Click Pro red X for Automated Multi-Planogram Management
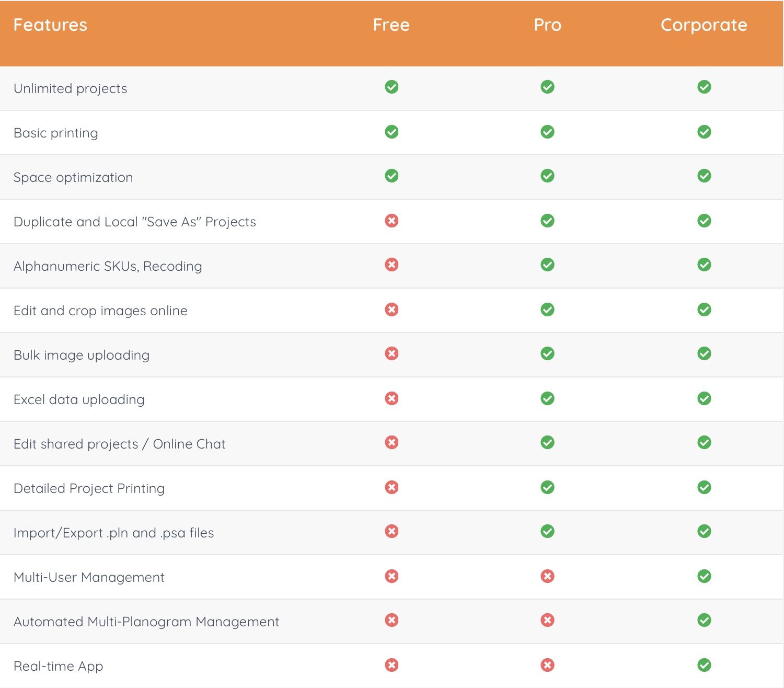The width and height of the screenshot is (784, 688). (547, 620)
